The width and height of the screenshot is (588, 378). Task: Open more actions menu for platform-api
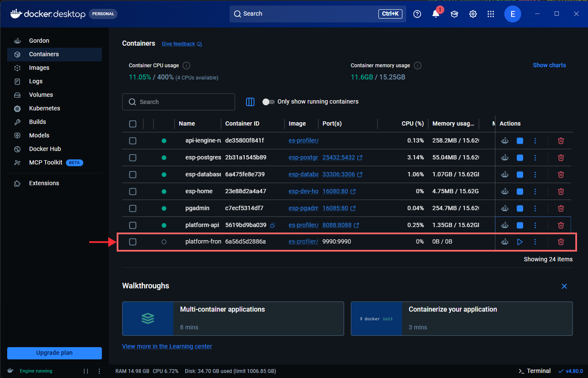(535, 225)
